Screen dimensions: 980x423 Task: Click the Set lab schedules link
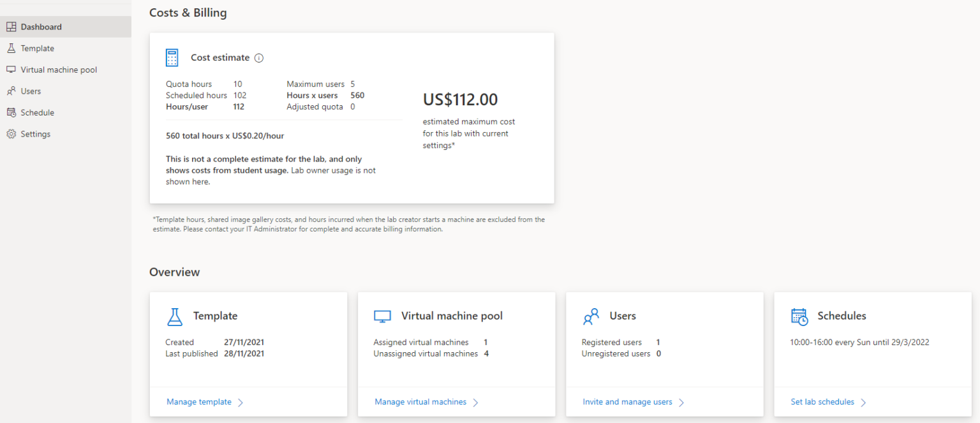(x=822, y=401)
